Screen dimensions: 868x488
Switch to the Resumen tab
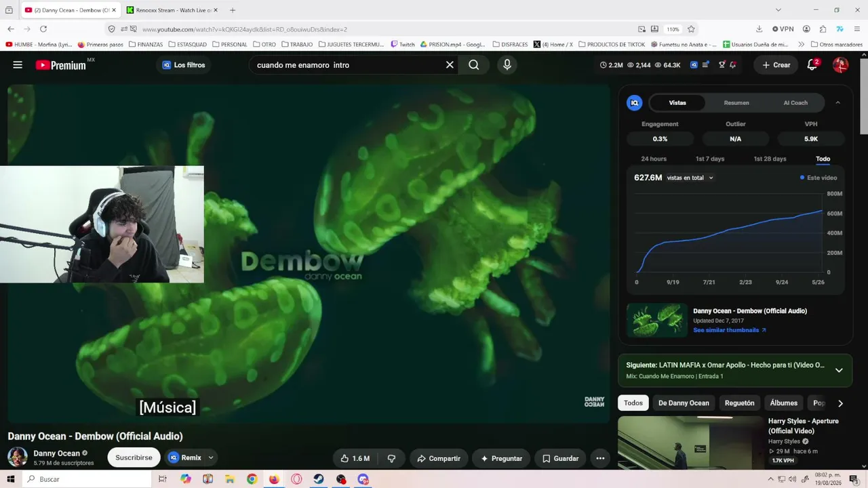pyautogui.click(x=736, y=103)
